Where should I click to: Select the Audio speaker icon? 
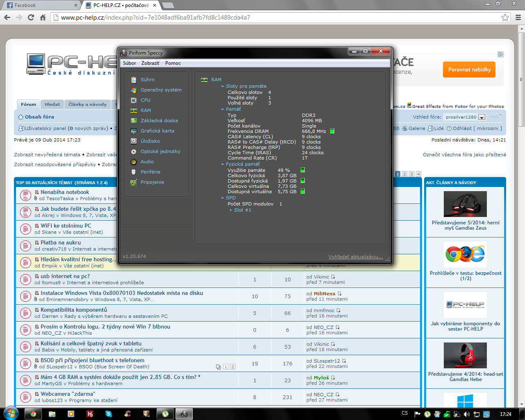pos(133,162)
